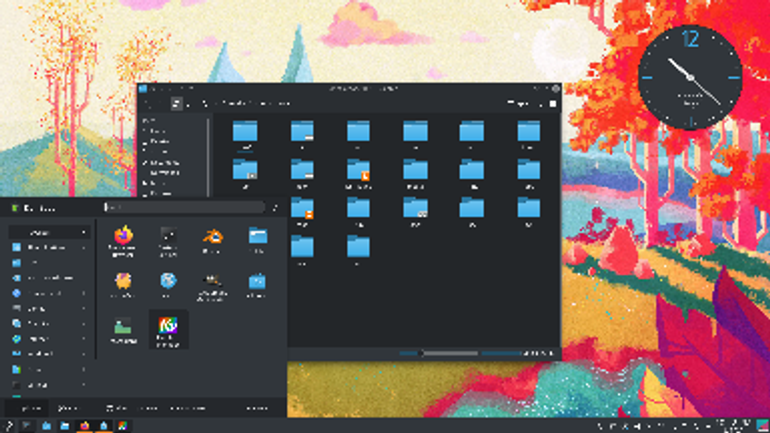The height and width of the screenshot is (433, 770).
Task: Open Blender from the launcher favorites grid
Action: pyautogui.click(x=213, y=241)
